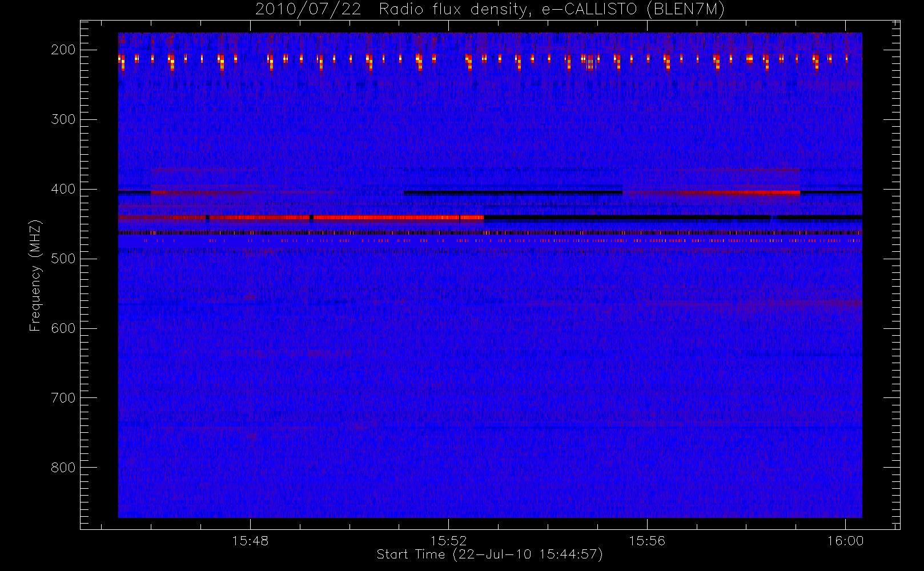The height and width of the screenshot is (571, 924).
Task: Click the 15:48 time tick label
Action: coord(250,541)
